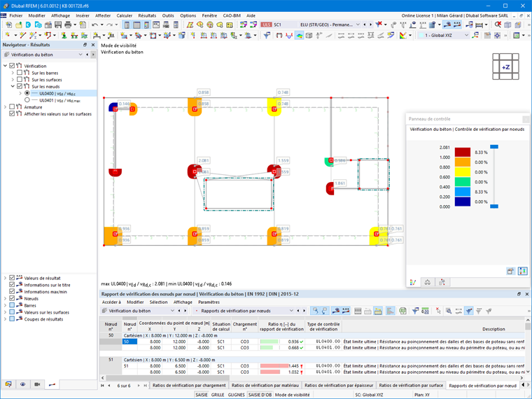The width and height of the screenshot is (532, 399).
Task: Expand the Coupes de résultats tree node
Action: [x=5, y=319]
